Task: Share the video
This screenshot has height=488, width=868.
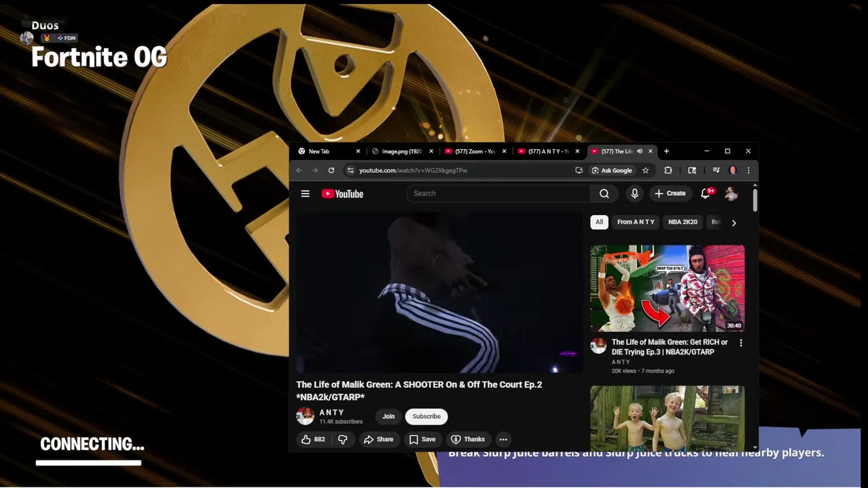Action: click(x=378, y=439)
